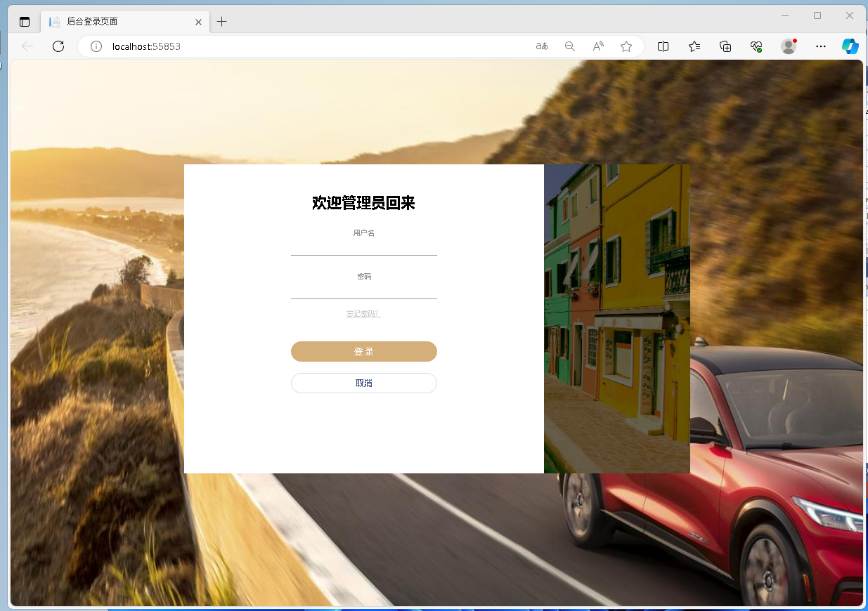Open the user profile avatar
Screen dimensions: 868x611
point(789,46)
